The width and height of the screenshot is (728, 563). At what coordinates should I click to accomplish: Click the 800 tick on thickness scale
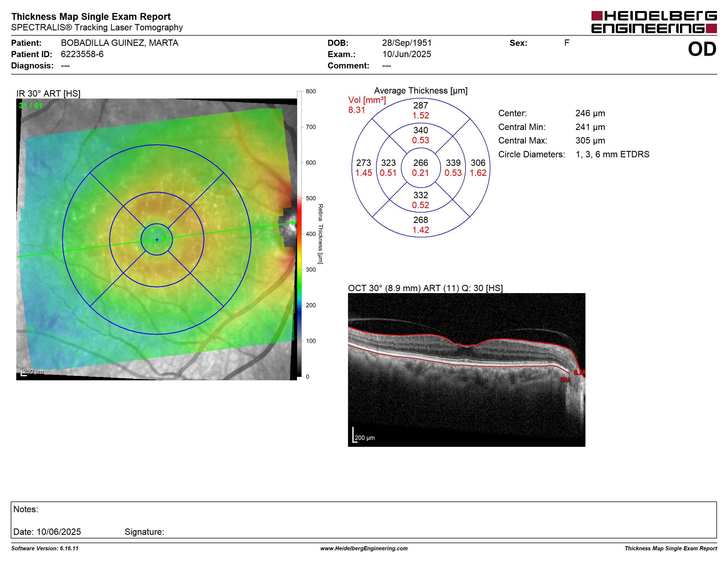[x=311, y=91]
